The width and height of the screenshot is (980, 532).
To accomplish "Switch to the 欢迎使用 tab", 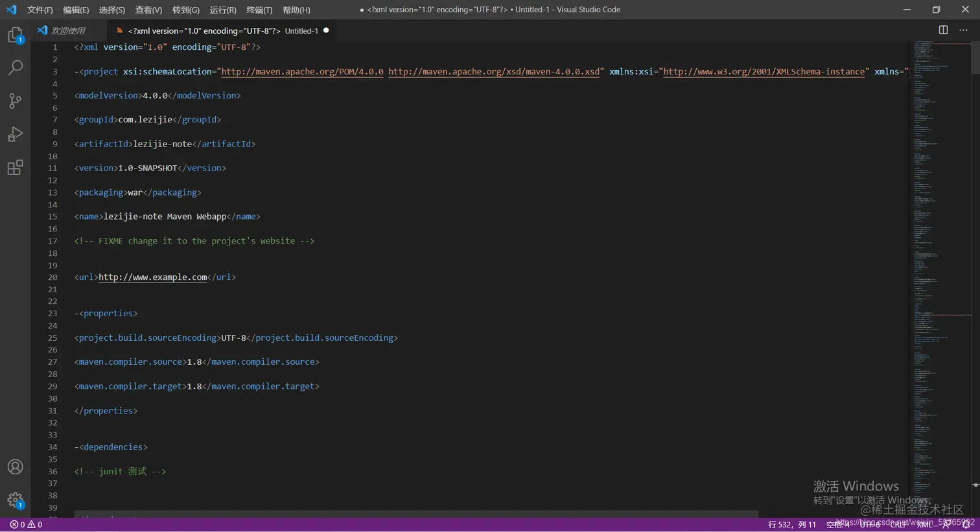I will [x=67, y=30].
